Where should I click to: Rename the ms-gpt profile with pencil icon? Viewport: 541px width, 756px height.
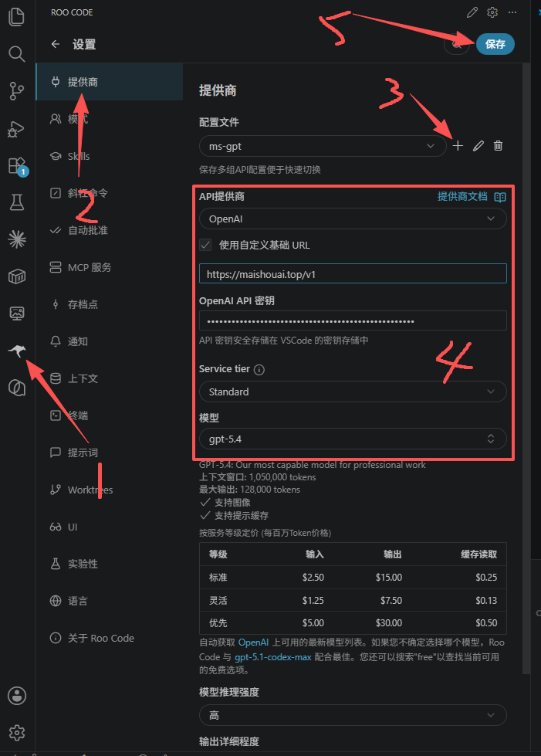(478, 146)
